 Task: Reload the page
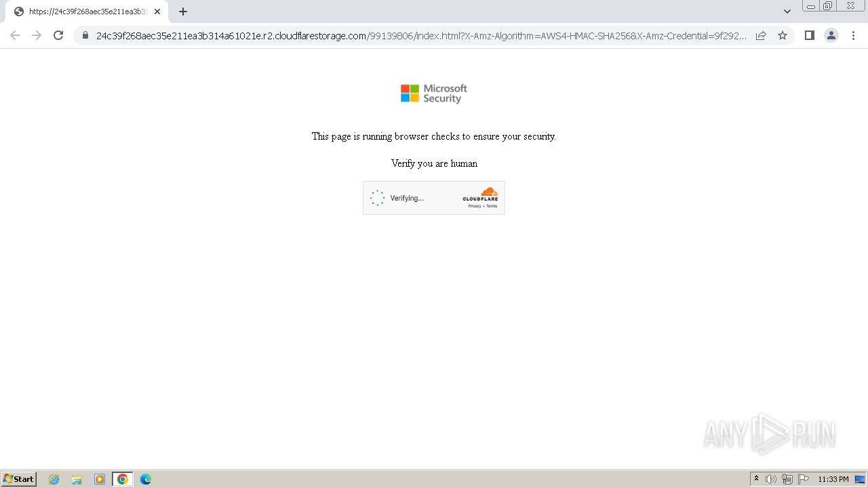(x=58, y=35)
